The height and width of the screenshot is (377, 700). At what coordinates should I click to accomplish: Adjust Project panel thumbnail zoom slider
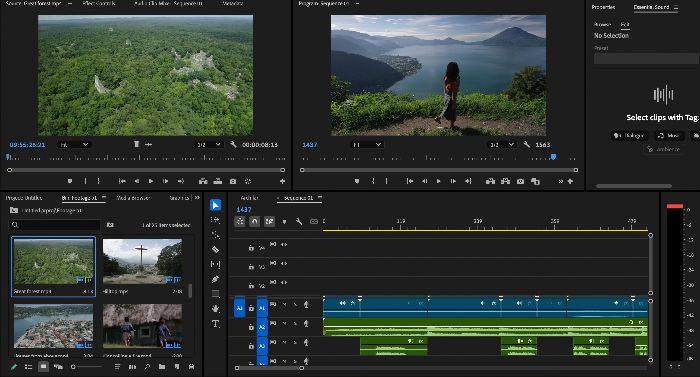[87, 367]
